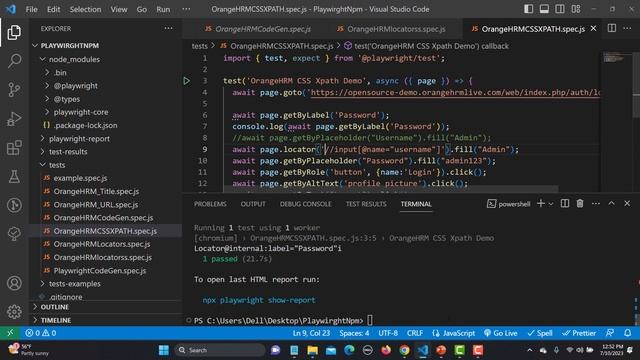This screenshot has height=360, width=640.
Task: Close the OrangeHRMCSSXPATH.spec.js tab
Action: (593, 29)
